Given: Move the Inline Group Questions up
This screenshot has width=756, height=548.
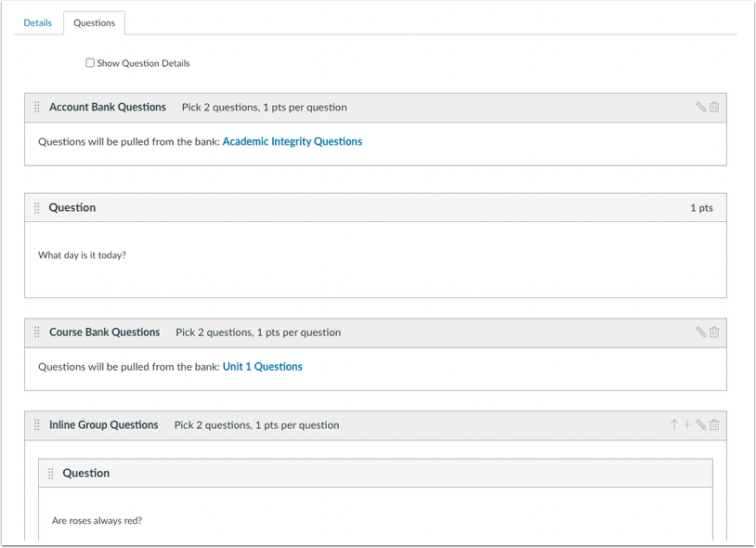Looking at the screenshot, I should 673,424.
